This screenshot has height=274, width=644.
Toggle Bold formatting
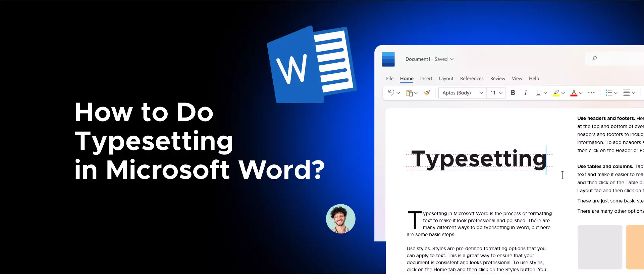[x=513, y=93]
